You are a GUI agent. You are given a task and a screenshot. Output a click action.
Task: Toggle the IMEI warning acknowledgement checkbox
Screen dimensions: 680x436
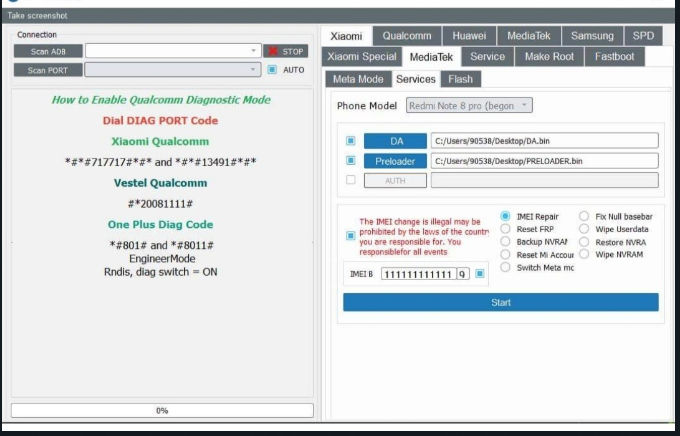350,236
